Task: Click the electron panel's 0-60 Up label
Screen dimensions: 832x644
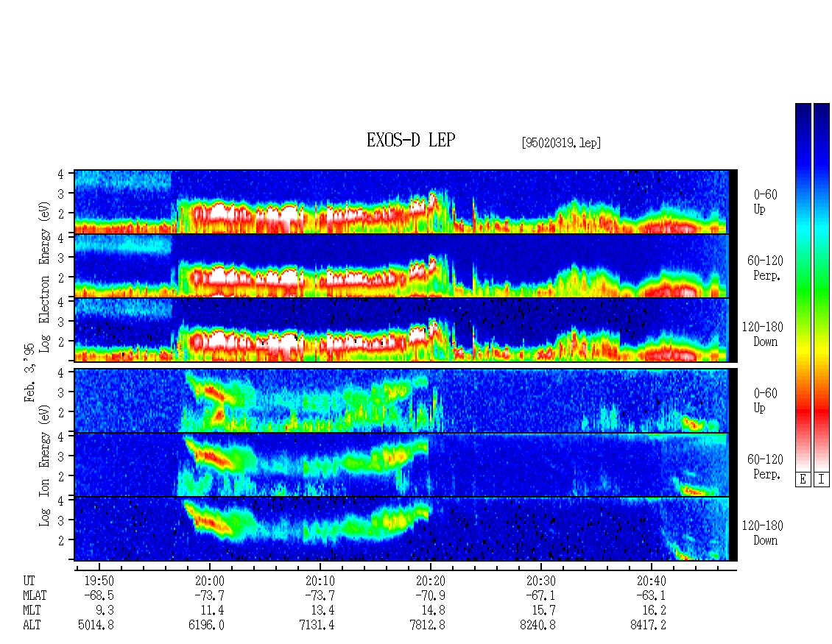Action: coord(765,202)
